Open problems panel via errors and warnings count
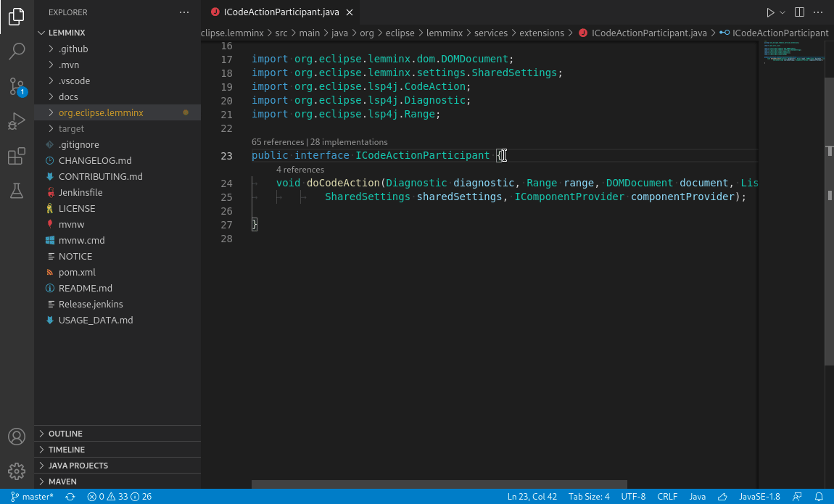The height and width of the screenshot is (504, 834). 120,497
